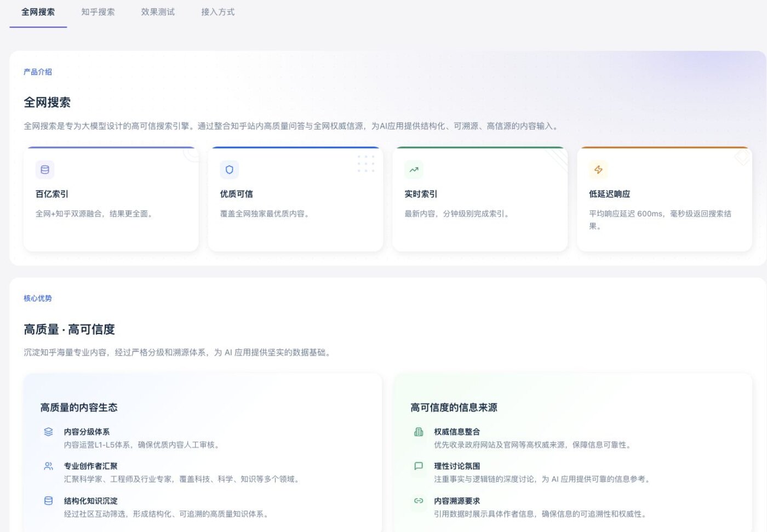The image size is (767, 532).
Task: Click the text 全网+知乎双源融合，结果更全面。
Action: [96, 214]
